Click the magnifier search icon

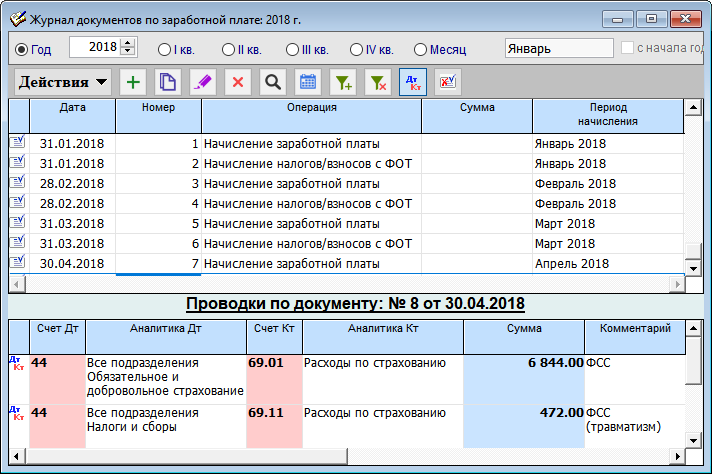(273, 82)
